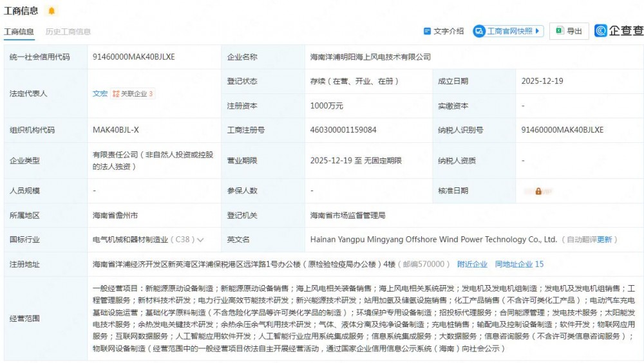Click the company name 海南洋浦明阳海上风电技术有限公司

370,57
